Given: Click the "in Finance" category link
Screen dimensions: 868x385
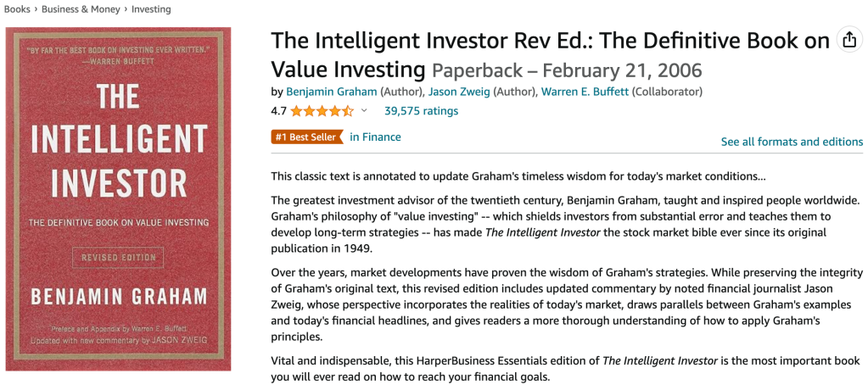Looking at the screenshot, I should (x=375, y=137).
